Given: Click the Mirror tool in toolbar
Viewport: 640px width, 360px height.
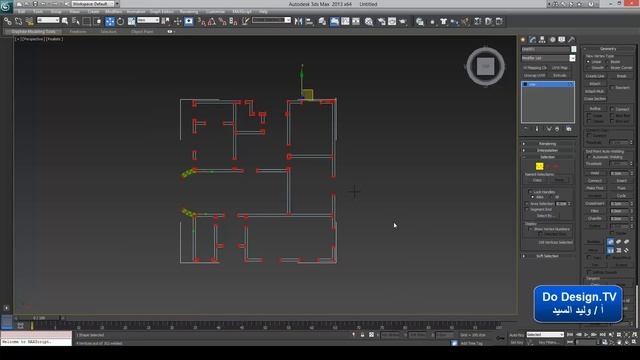Looking at the screenshot, I should pos(299,21).
